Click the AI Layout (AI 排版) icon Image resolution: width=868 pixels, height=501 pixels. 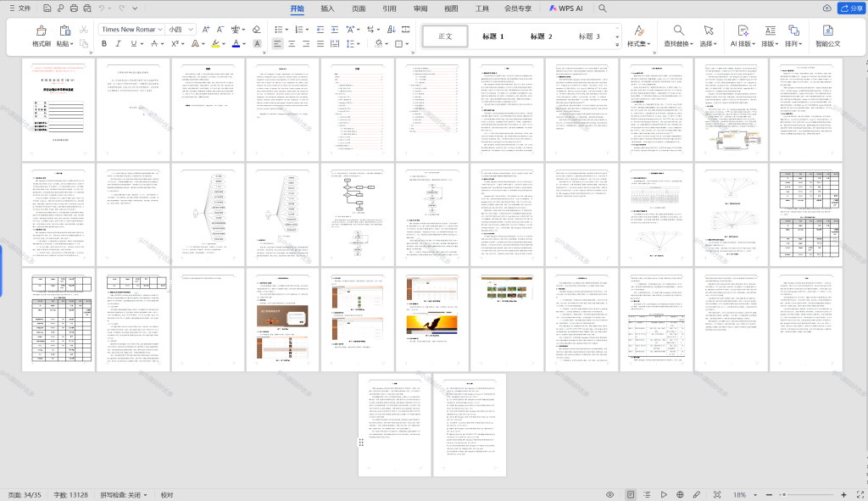pos(743,31)
